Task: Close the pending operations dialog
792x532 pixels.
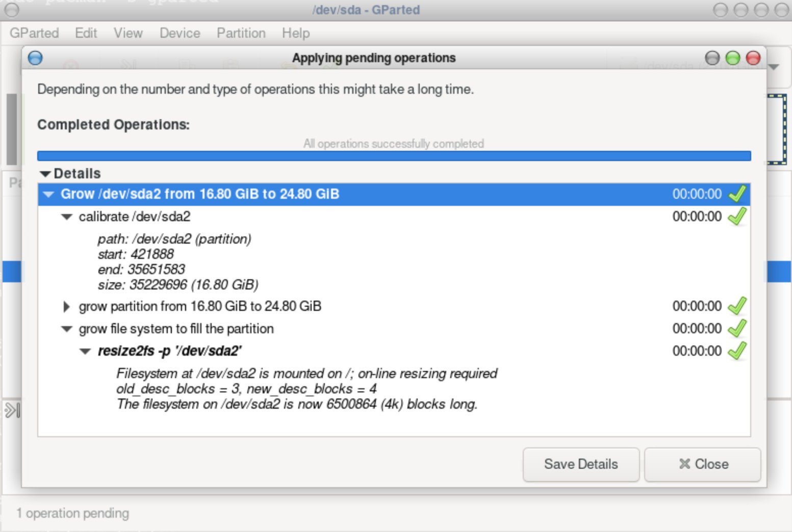Action: (x=703, y=464)
